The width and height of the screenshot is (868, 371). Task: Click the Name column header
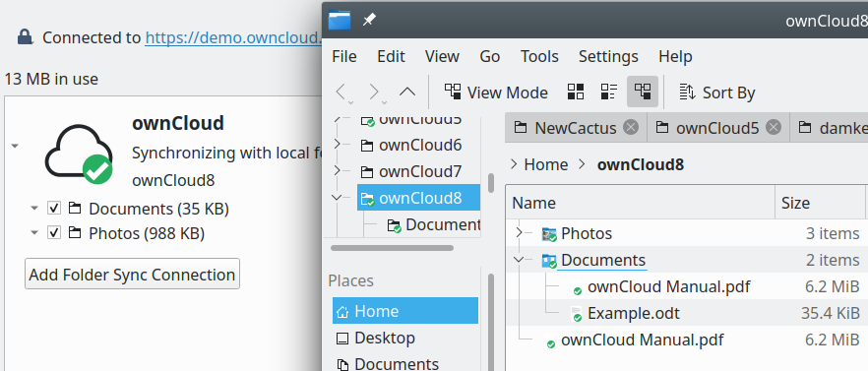tap(641, 203)
